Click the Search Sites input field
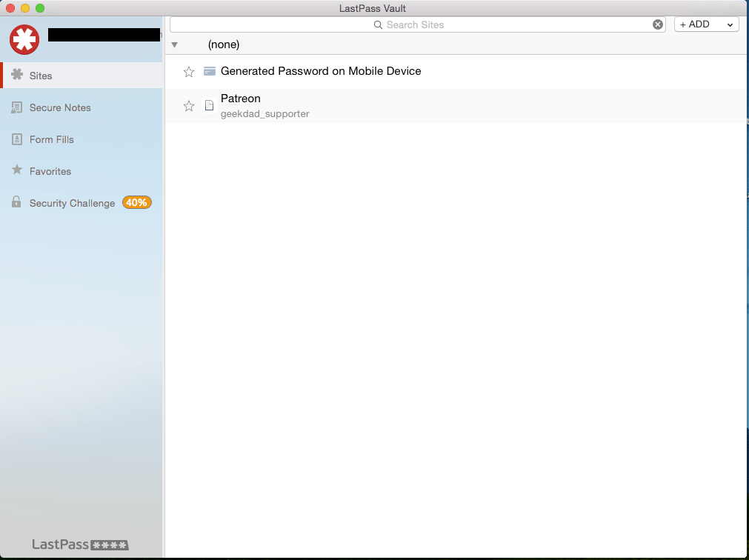The width and height of the screenshot is (749, 560). coord(415,24)
